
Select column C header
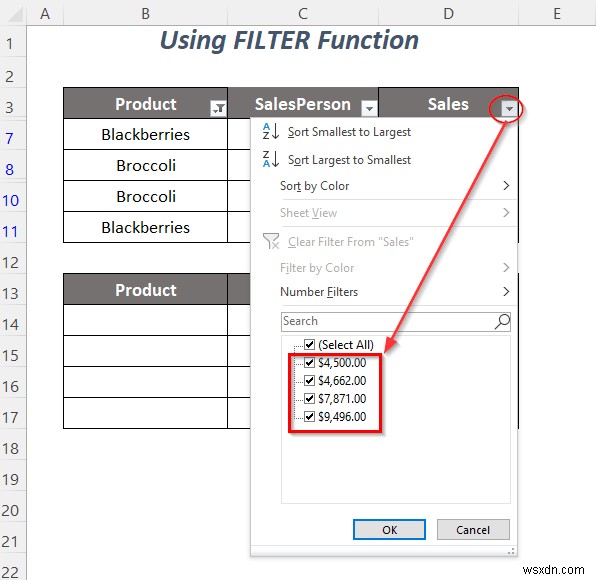pos(303,14)
